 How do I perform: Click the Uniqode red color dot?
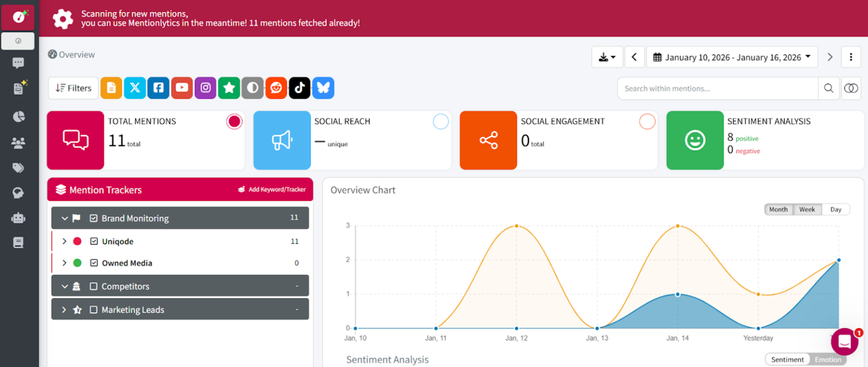point(77,241)
